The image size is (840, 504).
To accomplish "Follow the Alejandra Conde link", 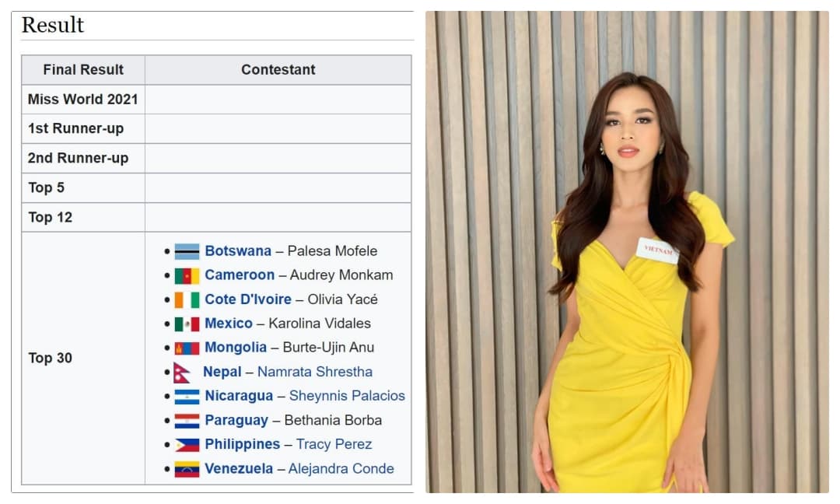I will tap(341, 469).
